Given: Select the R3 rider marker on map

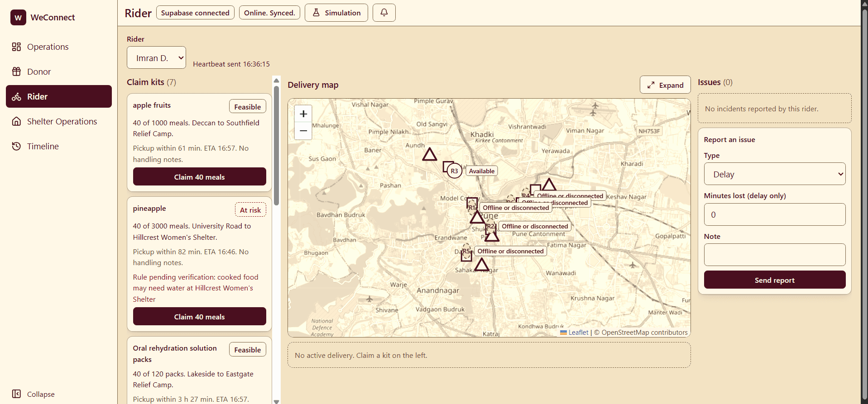Looking at the screenshot, I should point(454,171).
